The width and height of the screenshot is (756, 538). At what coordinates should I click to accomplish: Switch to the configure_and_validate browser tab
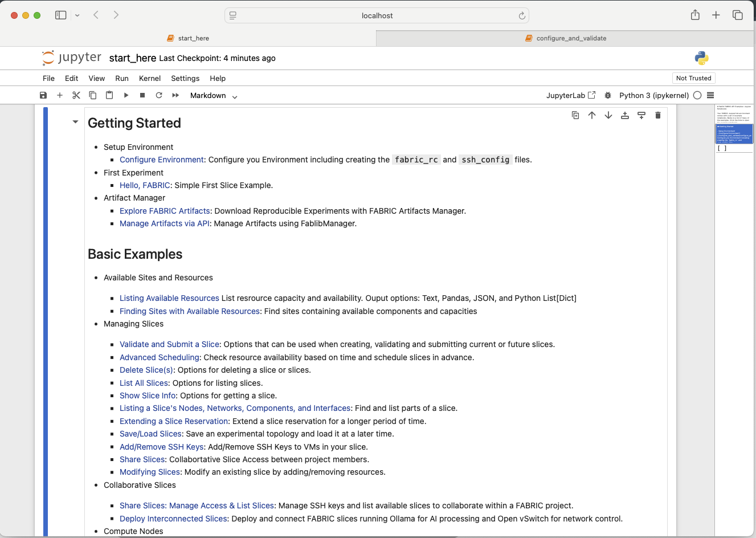[566, 38]
